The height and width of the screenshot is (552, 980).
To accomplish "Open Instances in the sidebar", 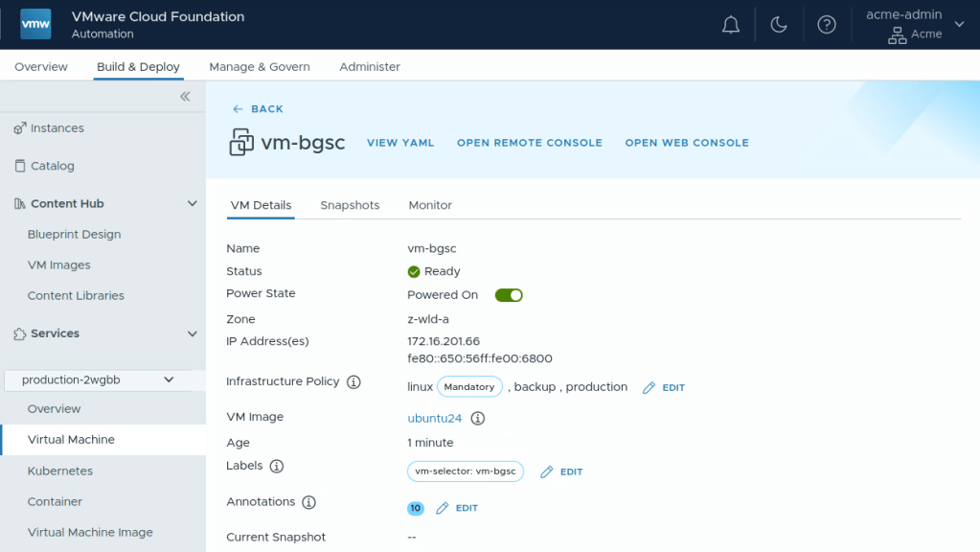I will coord(57,128).
